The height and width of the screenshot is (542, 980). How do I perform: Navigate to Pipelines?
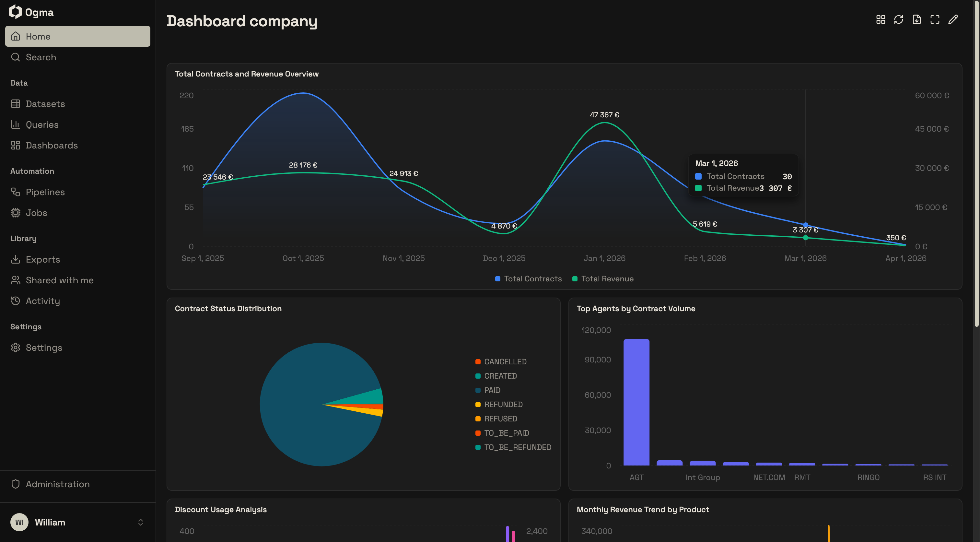[x=77, y=192]
